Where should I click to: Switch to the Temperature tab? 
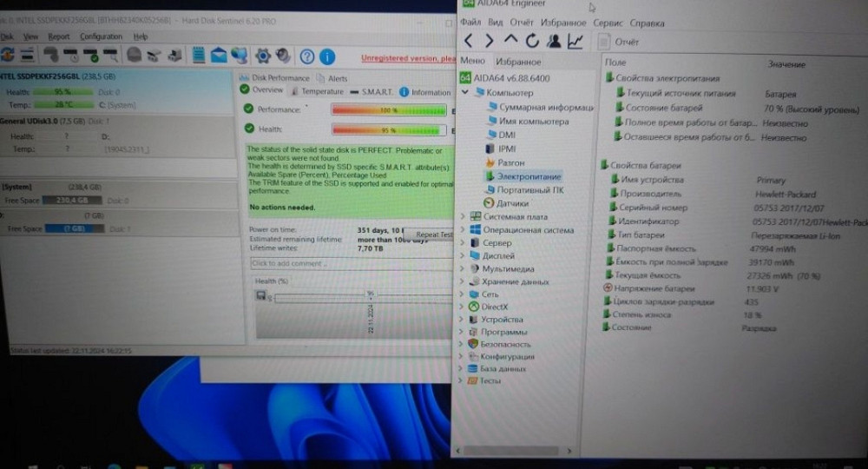click(318, 91)
